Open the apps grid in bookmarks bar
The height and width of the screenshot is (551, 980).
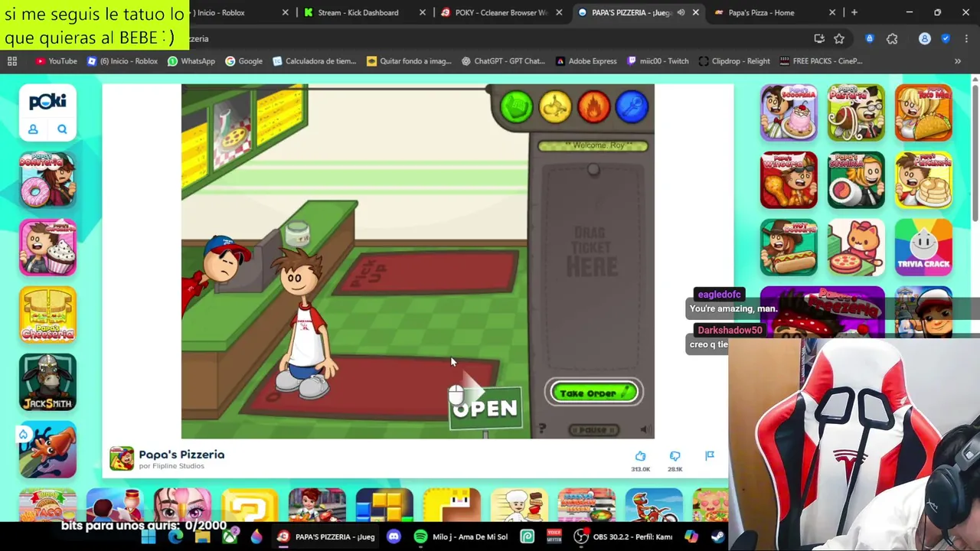pyautogui.click(x=12, y=61)
